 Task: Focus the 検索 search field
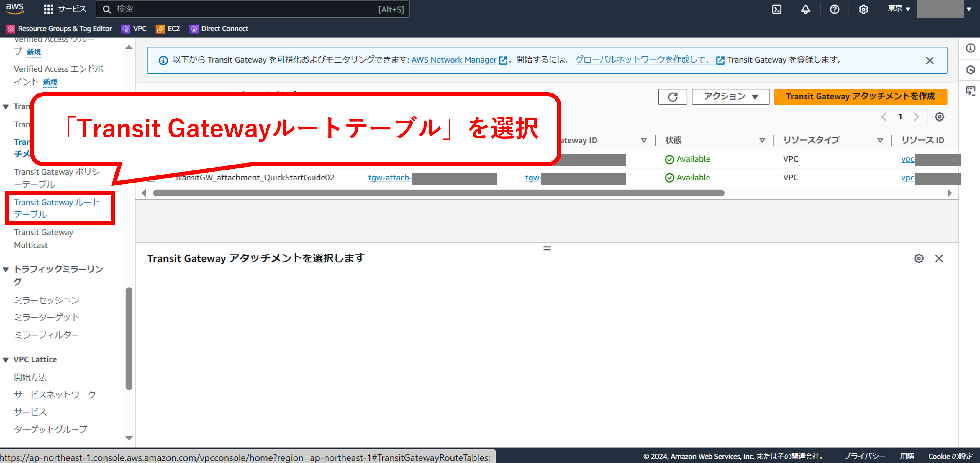[x=253, y=9]
